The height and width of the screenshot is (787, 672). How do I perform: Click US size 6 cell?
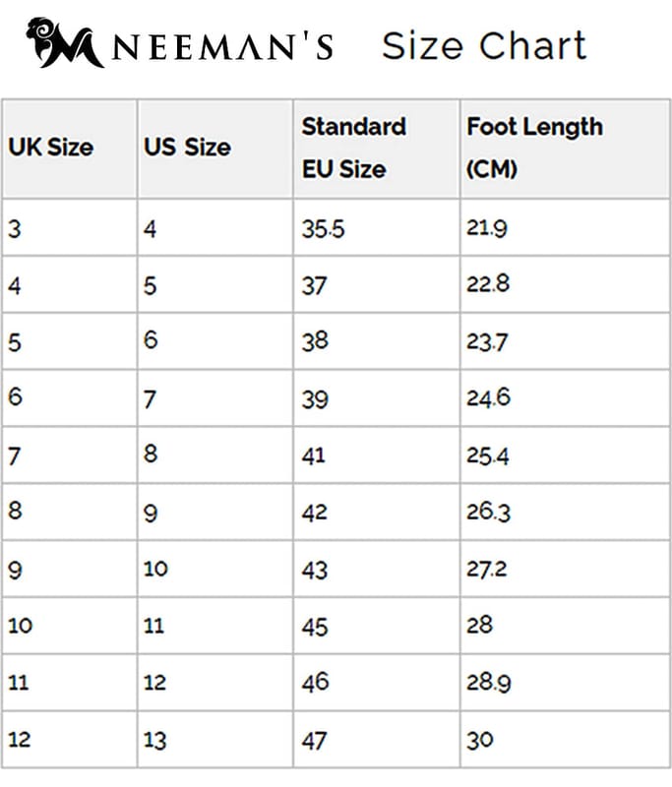coord(150,342)
